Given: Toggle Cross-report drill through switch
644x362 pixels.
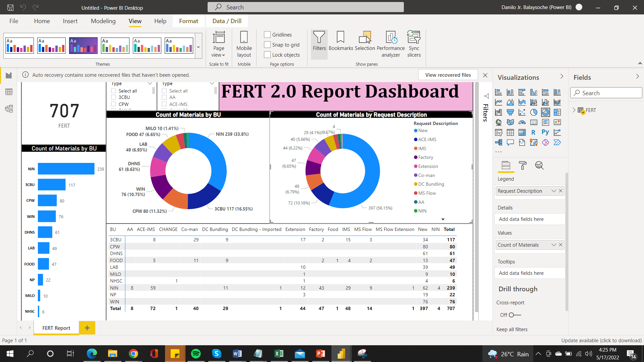Looking at the screenshot, I should [x=515, y=315].
